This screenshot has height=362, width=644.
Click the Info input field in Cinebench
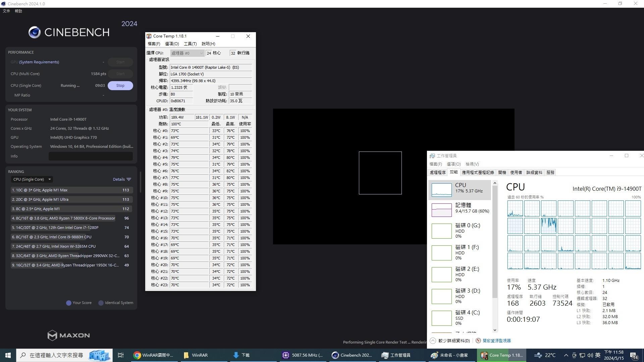click(x=91, y=156)
